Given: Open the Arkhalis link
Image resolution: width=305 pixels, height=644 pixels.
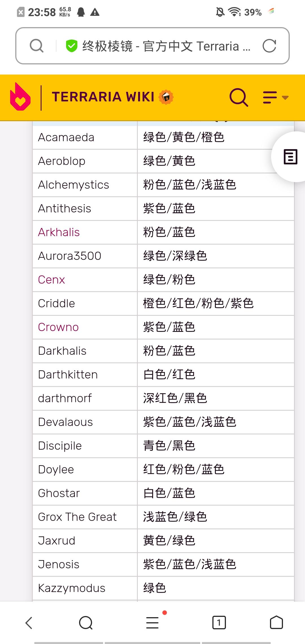Looking at the screenshot, I should point(59,232).
